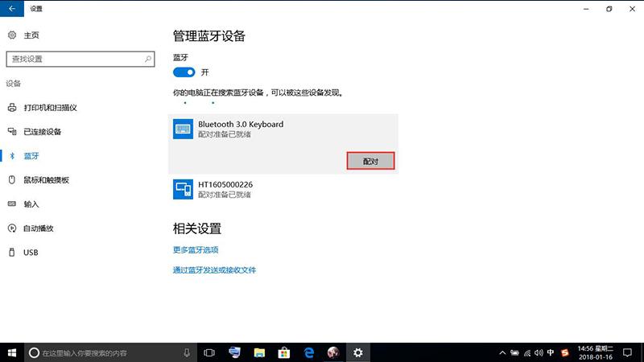Click the back arrow in Settings
This screenshot has height=362, width=644.
point(12,9)
